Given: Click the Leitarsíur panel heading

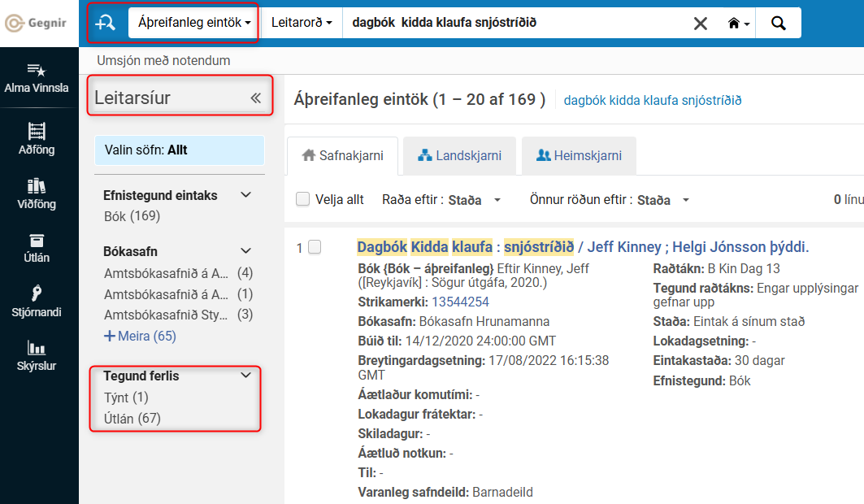Looking at the screenshot, I should 132,98.
